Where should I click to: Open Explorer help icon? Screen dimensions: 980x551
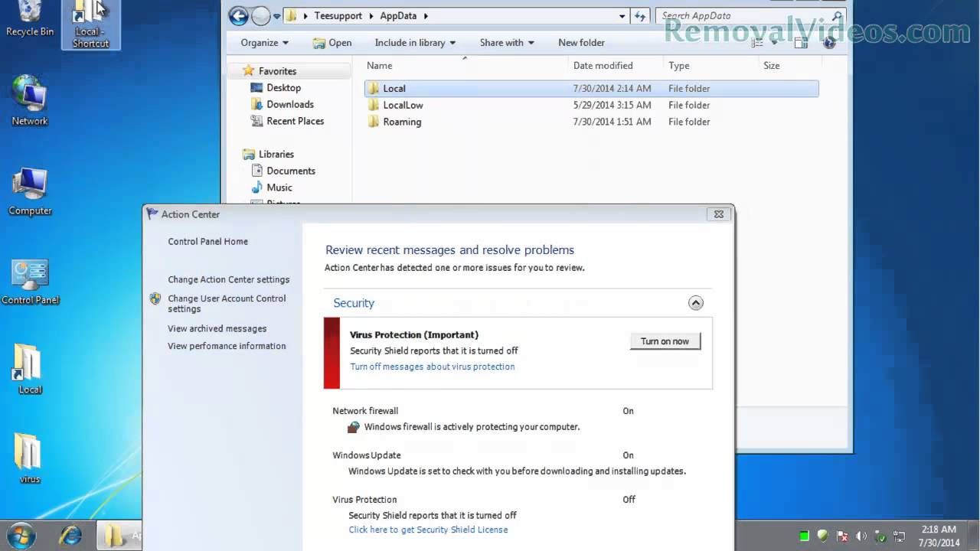[x=829, y=43]
